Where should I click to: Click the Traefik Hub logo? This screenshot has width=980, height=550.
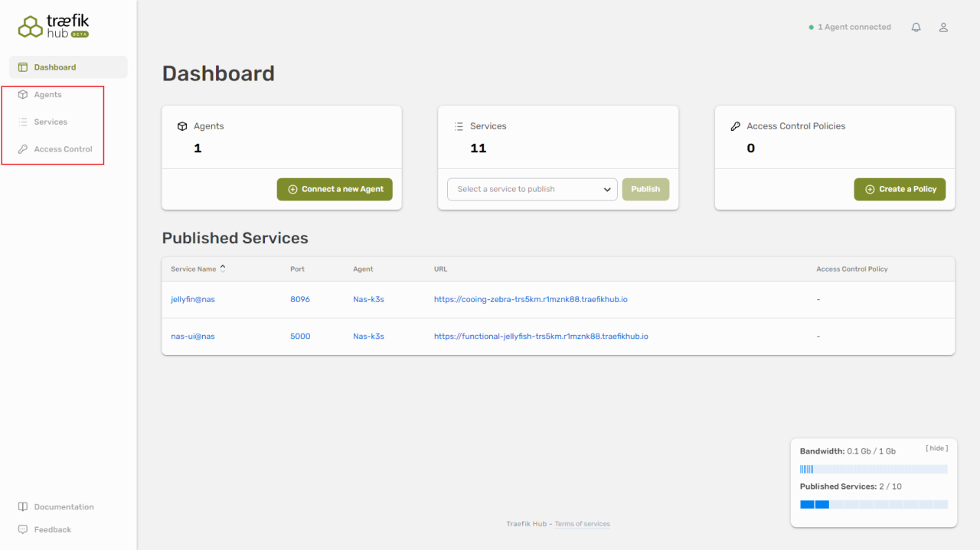54,27
